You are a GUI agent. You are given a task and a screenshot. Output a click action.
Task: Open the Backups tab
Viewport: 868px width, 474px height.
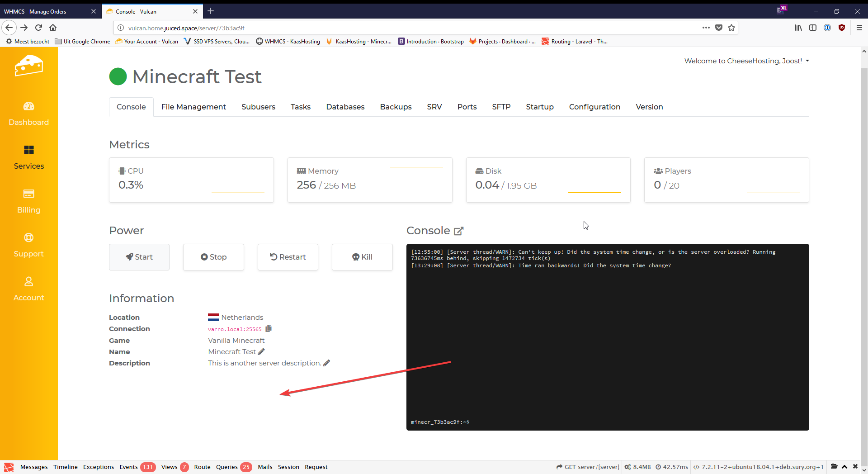pyautogui.click(x=396, y=107)
